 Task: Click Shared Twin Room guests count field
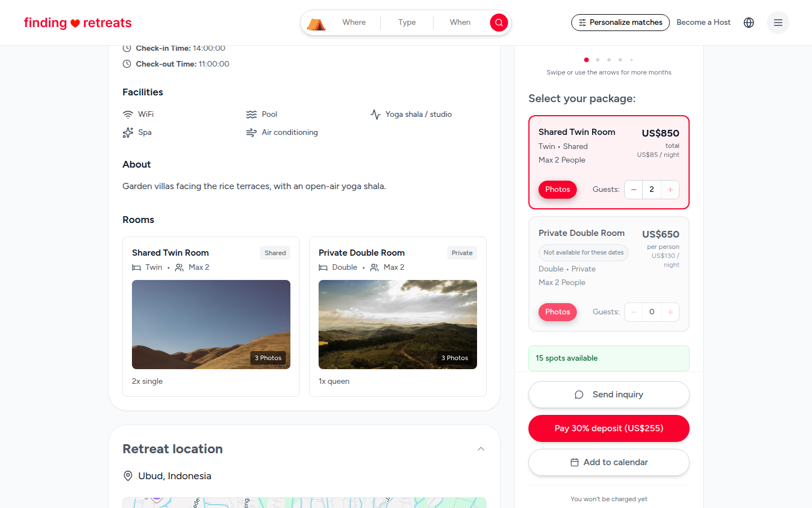tap(652, 190)
